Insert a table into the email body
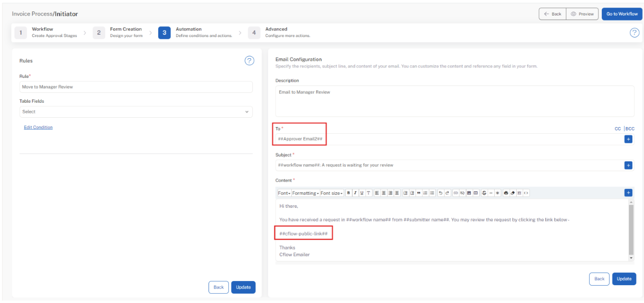 (475, 193)
